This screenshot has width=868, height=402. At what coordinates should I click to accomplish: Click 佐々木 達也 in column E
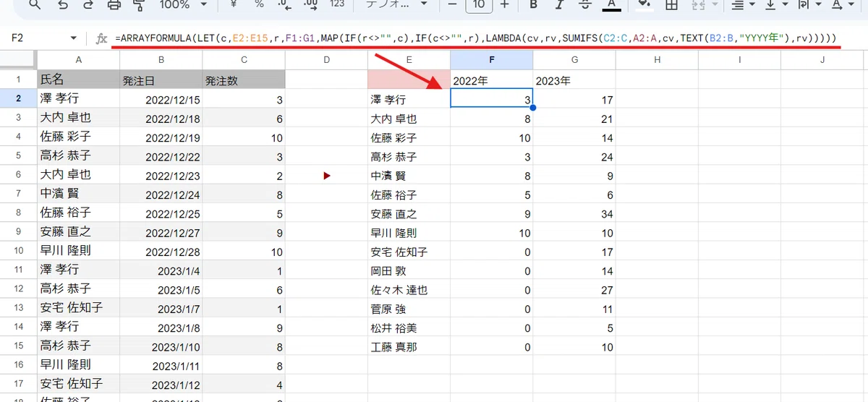coord(409,290)
